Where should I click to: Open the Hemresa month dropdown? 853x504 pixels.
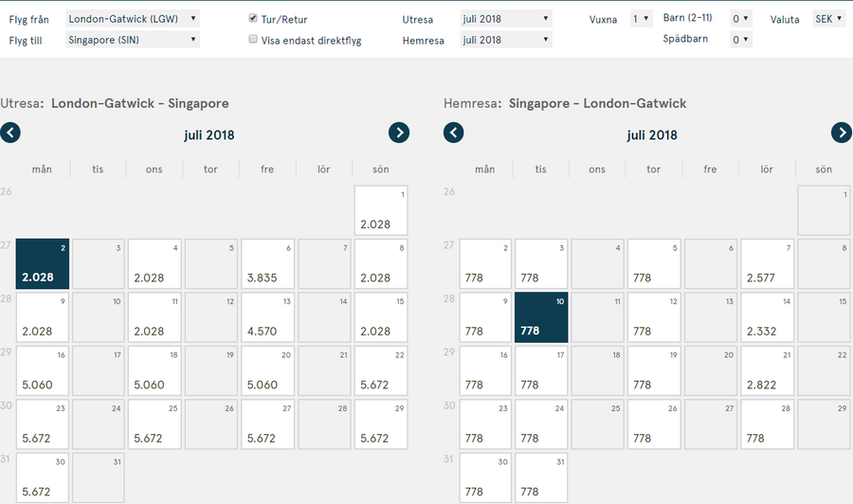[x=506, y=40]
